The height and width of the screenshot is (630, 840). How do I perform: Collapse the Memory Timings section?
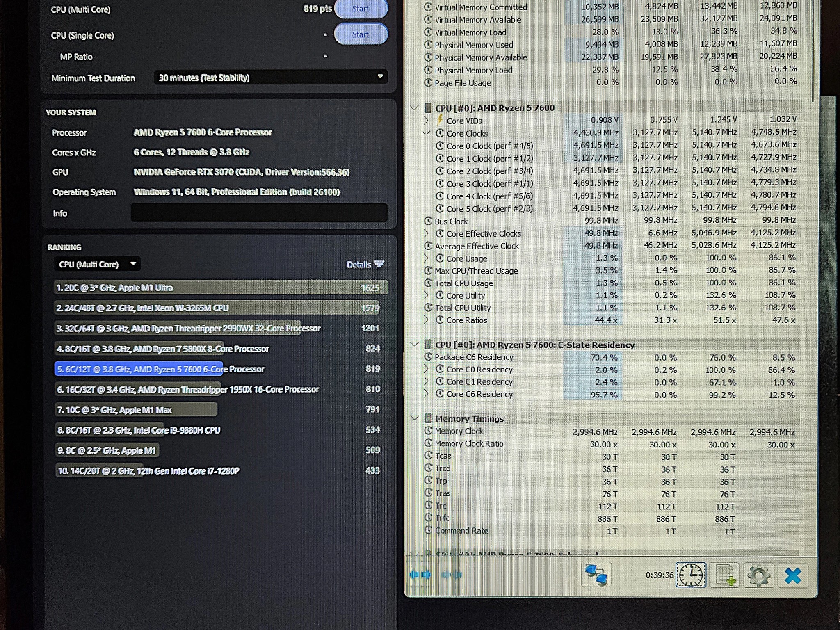tap(415, 418)
